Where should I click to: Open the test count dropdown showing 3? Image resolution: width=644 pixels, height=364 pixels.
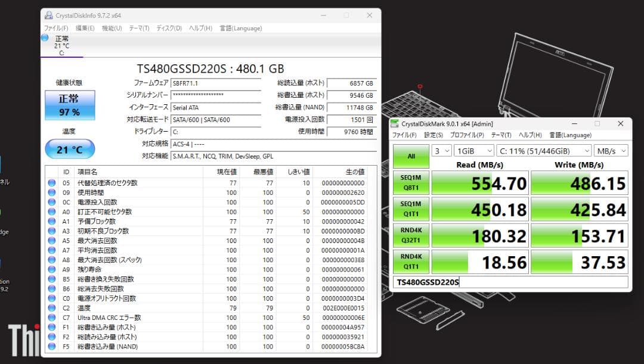point(441,151)
